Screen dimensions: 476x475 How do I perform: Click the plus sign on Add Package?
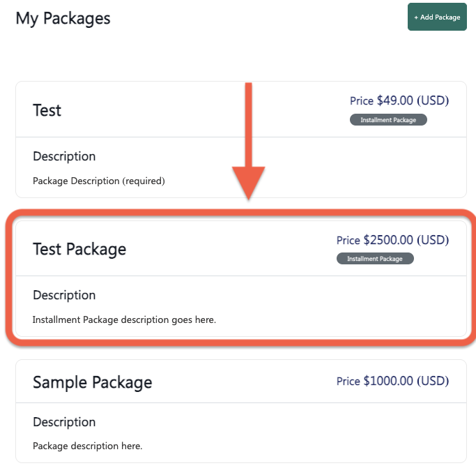pyautogui.click(x=416, y=17)
